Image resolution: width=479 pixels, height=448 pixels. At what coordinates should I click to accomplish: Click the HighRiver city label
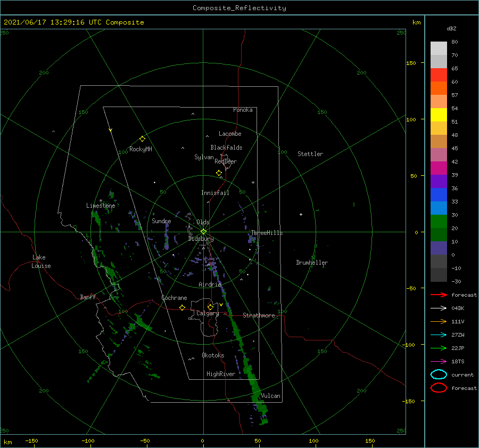click(221, 374)
